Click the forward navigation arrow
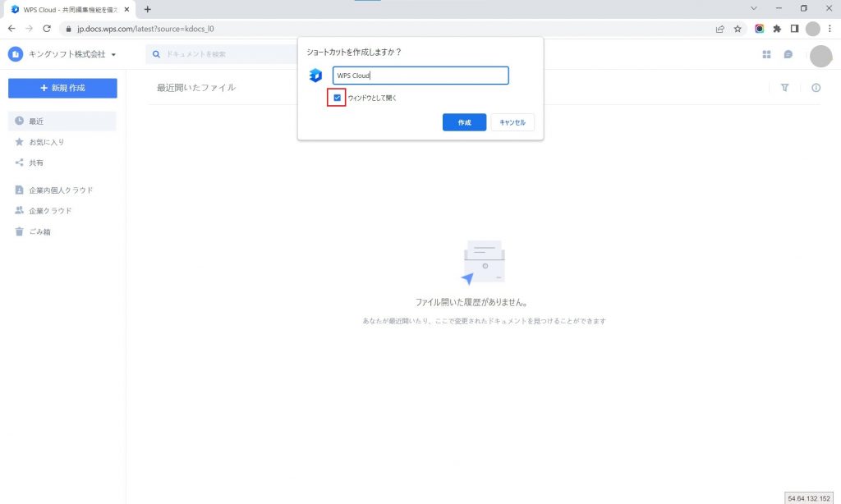This screenshot has width=841, height=504. [29, 29]
